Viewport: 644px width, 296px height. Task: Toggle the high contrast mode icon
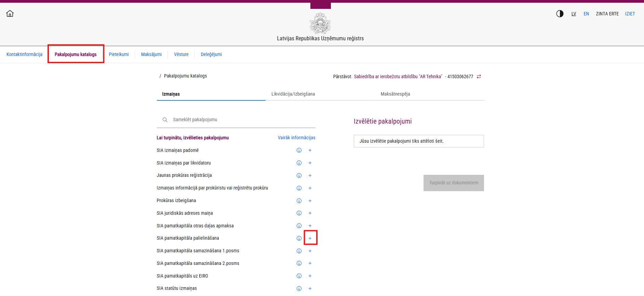click(560, 14)
